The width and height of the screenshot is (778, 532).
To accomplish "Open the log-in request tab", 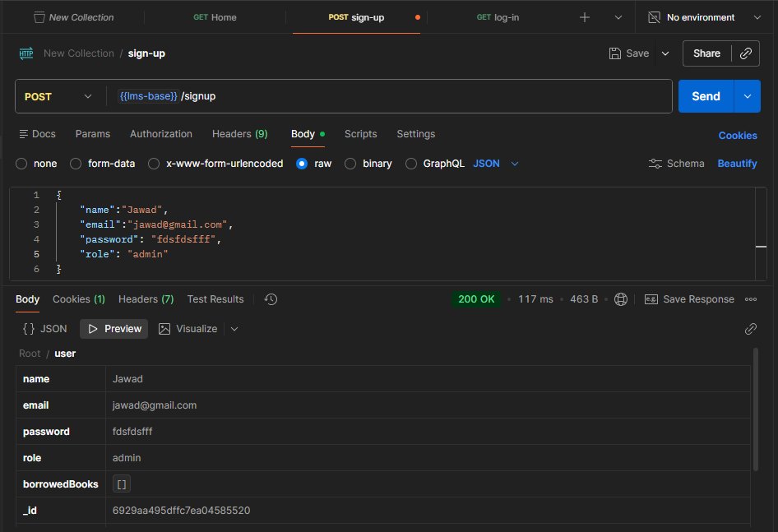I will [x=498, y=16].
